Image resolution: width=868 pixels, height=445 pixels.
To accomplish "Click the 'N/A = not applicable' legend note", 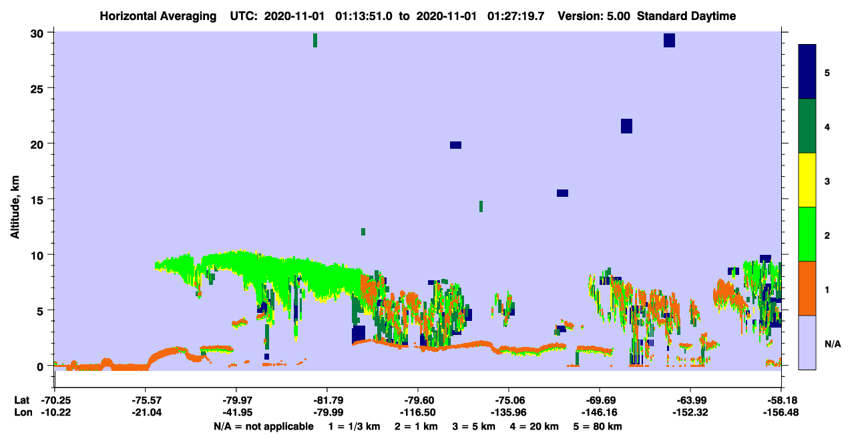I will pyautogui.click(x=263, y=427).
